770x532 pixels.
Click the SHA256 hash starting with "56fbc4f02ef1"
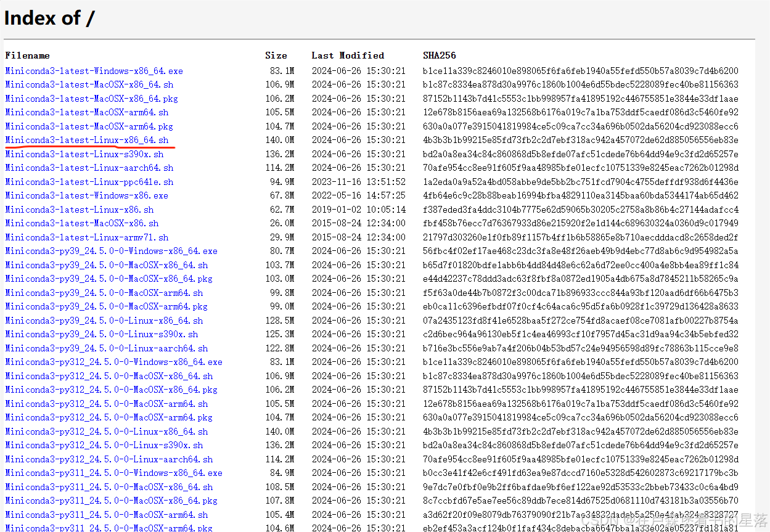[581, 251]
